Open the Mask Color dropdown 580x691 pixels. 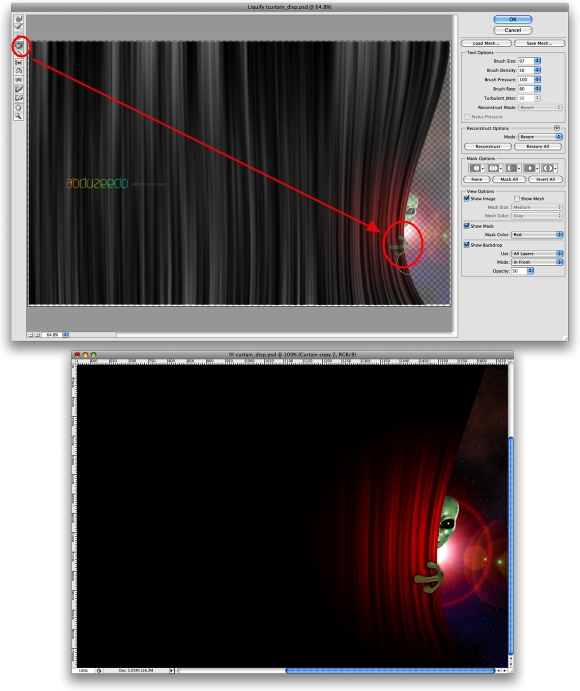coord(537,234)
